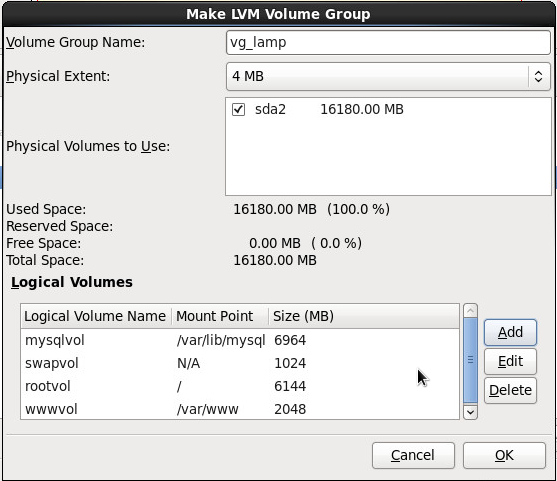Uncheck the sda2 physical volume checkbox
This screenshot has width=557, height=481.
(238, 109)
